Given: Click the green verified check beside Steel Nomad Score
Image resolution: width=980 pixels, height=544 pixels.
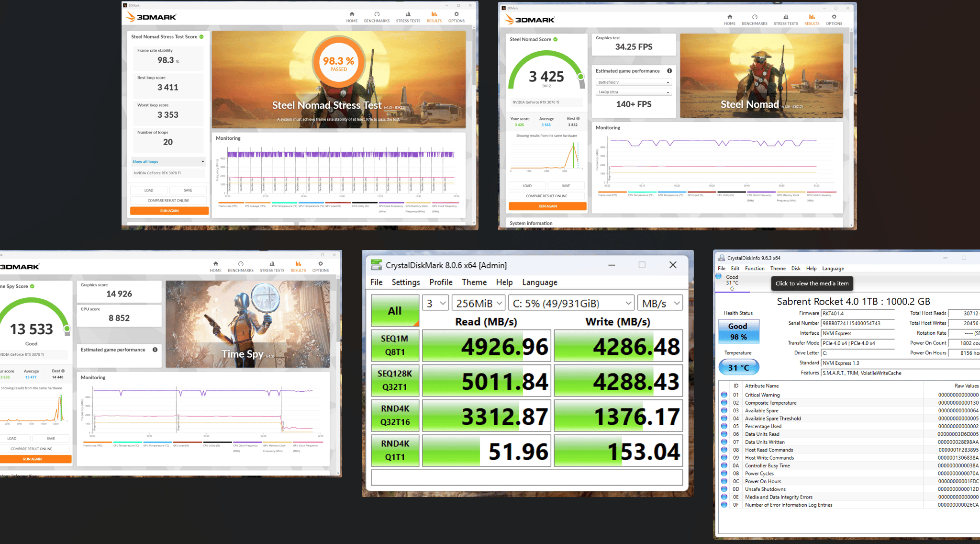Looking at the screenshot, I should pyautogui.click(x=555, y=39).
